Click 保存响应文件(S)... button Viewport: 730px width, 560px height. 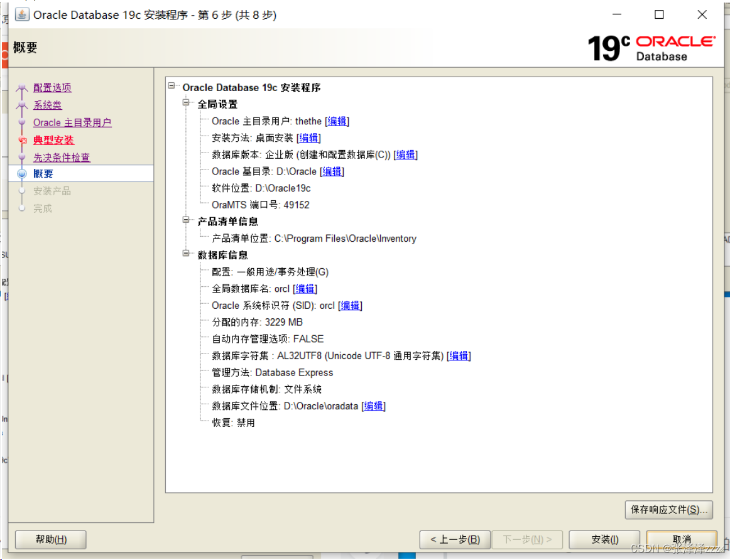pos(668,510)
